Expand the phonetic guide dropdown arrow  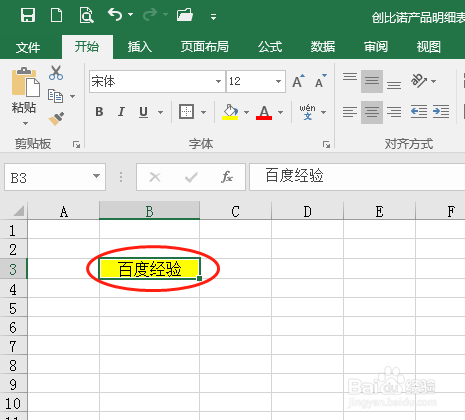coord(323,112)
